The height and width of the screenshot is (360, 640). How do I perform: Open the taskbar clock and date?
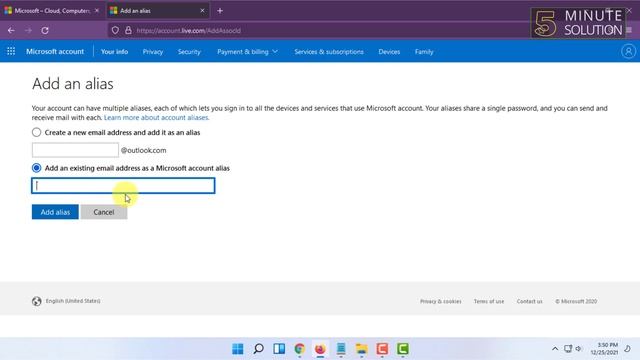pos(604,349)
